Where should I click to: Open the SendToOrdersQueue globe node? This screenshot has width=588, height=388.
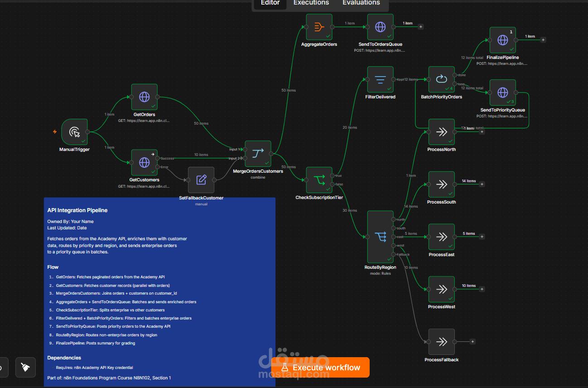pyautogui.click(x=380, y=27)
